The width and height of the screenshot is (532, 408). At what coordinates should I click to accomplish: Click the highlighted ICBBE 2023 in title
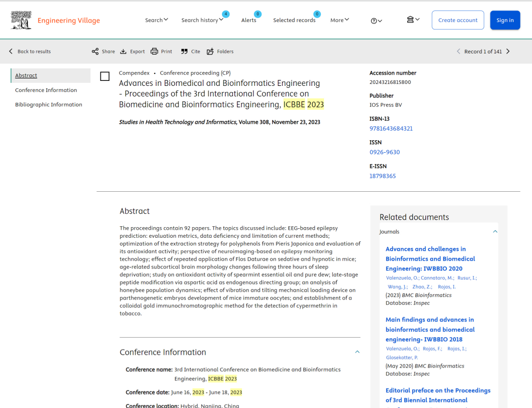click(x=303, y=104)
